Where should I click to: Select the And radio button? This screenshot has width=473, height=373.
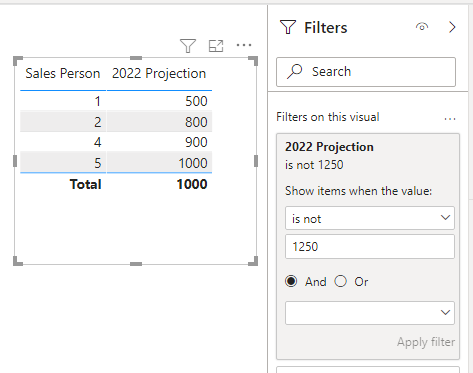pyautogui.click(x=291, y=281)
